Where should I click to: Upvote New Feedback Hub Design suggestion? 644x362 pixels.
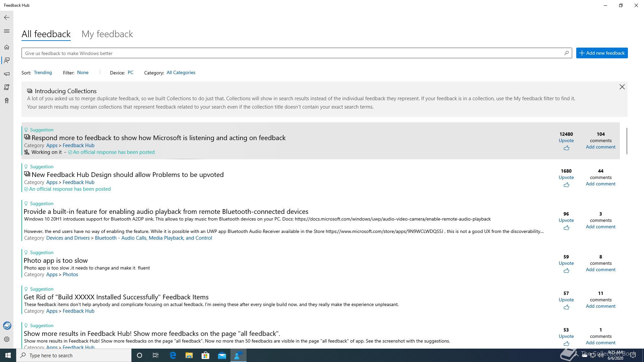[566, 177]
